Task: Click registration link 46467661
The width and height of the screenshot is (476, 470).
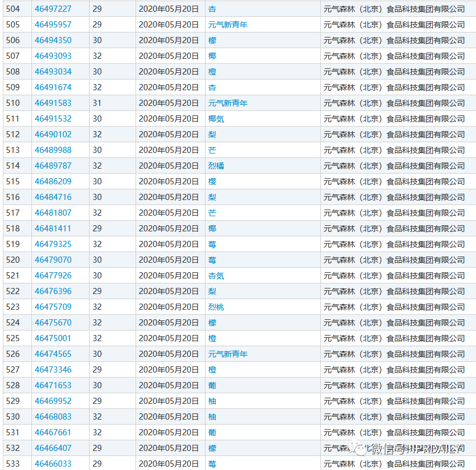Action: [53, 432]
